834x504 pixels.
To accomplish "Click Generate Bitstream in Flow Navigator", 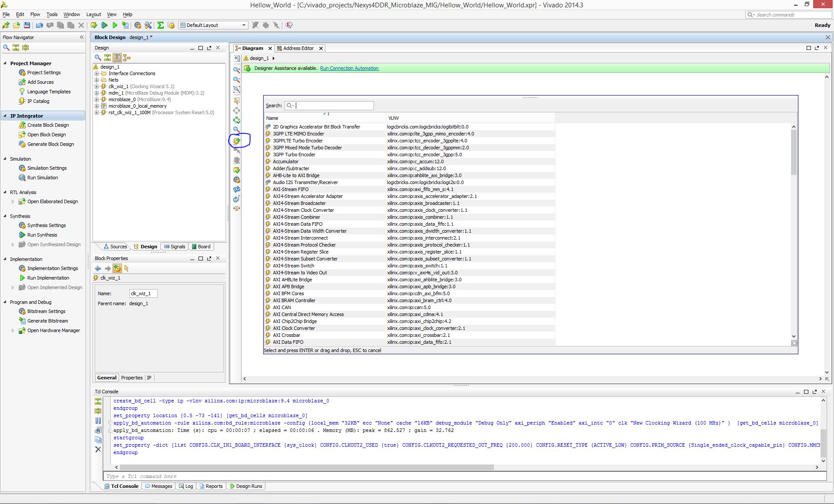I will click(x=47, y=321).
